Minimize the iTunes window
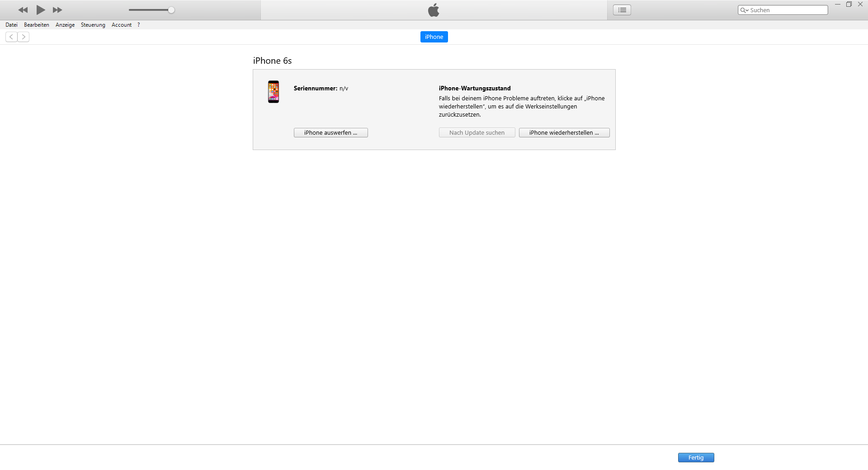 coord(837,4)
